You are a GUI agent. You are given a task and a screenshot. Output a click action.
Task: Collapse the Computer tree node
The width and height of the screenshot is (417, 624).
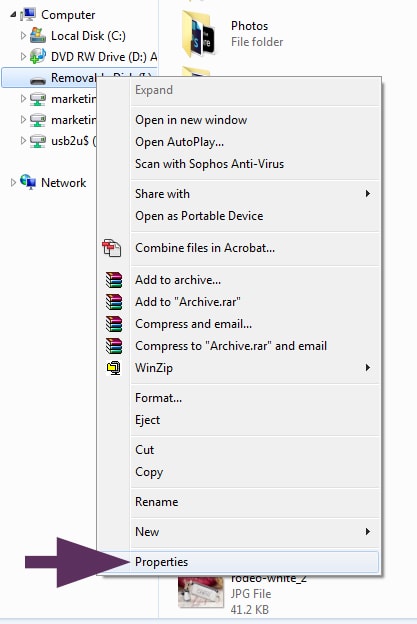click(13, 15)
